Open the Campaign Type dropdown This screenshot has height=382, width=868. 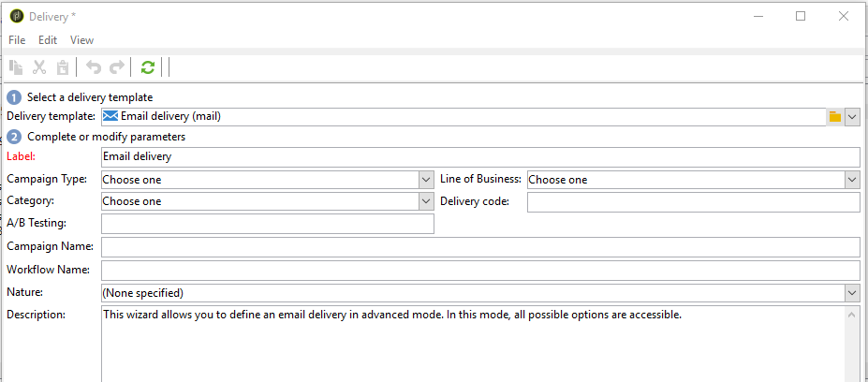pyautogui.click(x=426, y=179)
